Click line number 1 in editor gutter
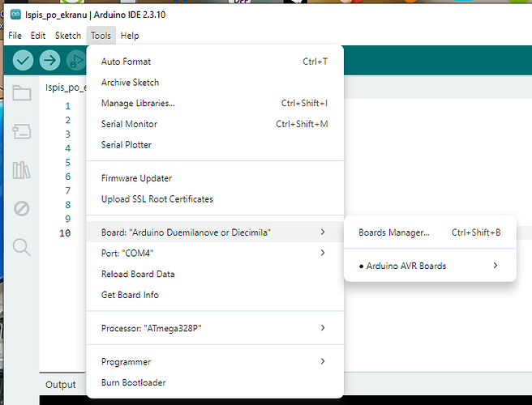The width and height of the screenshot is (532, 405). click(x=68, y=106)
